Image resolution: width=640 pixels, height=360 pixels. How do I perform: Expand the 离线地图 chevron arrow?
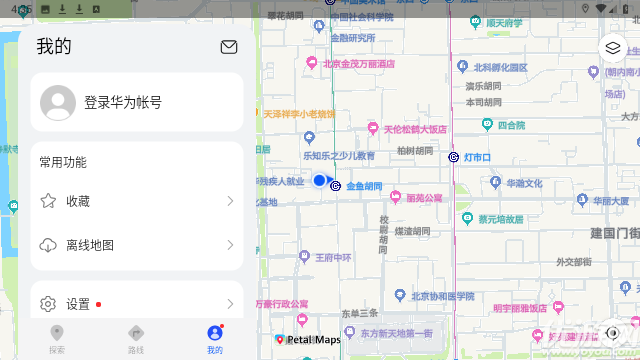point(230,245)
